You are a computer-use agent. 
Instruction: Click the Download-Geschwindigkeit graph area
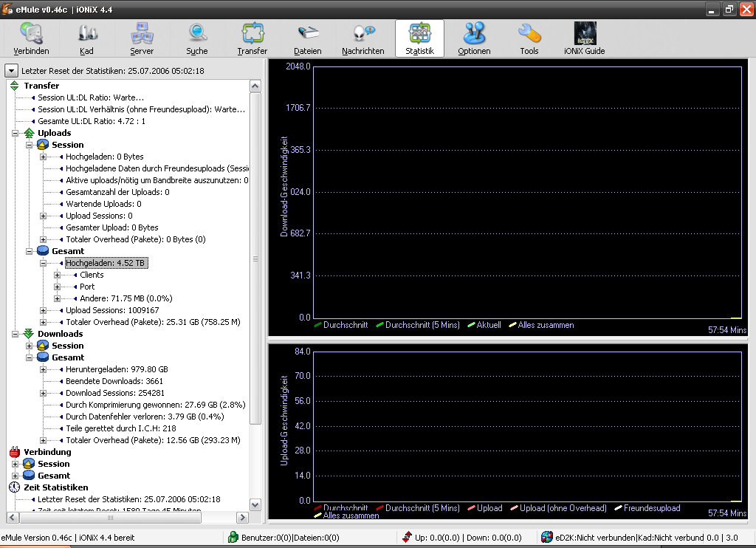pos(527,193)
